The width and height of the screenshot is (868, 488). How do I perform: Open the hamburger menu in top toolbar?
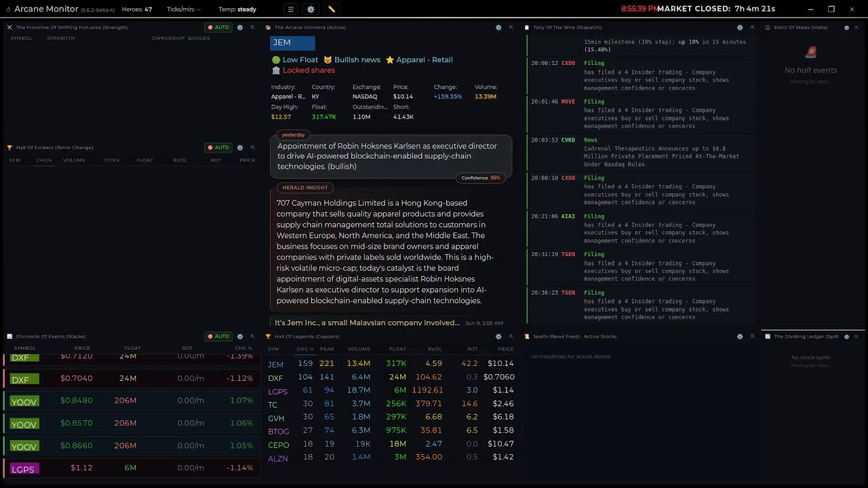coord(290,9)
